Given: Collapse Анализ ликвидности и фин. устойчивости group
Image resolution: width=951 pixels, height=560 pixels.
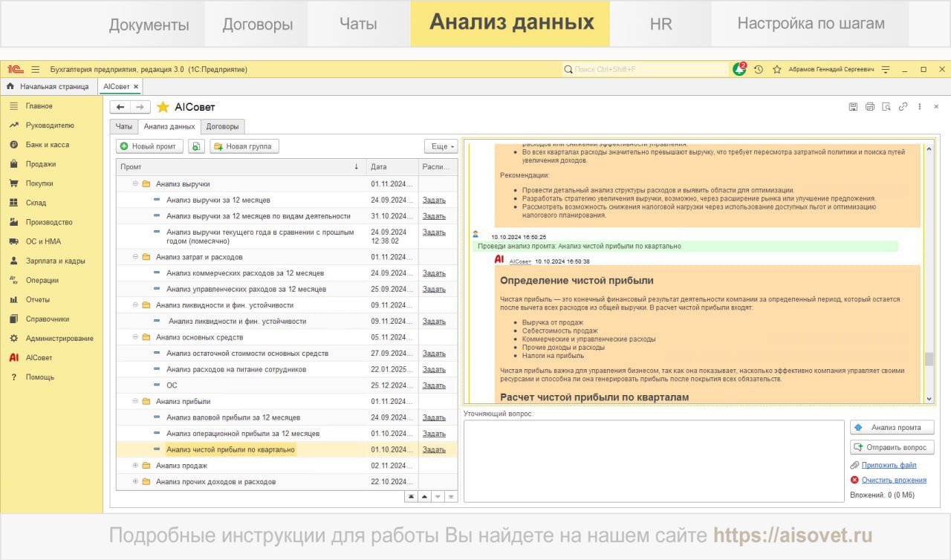Looking at the screenshot, I should coord(135,305).
